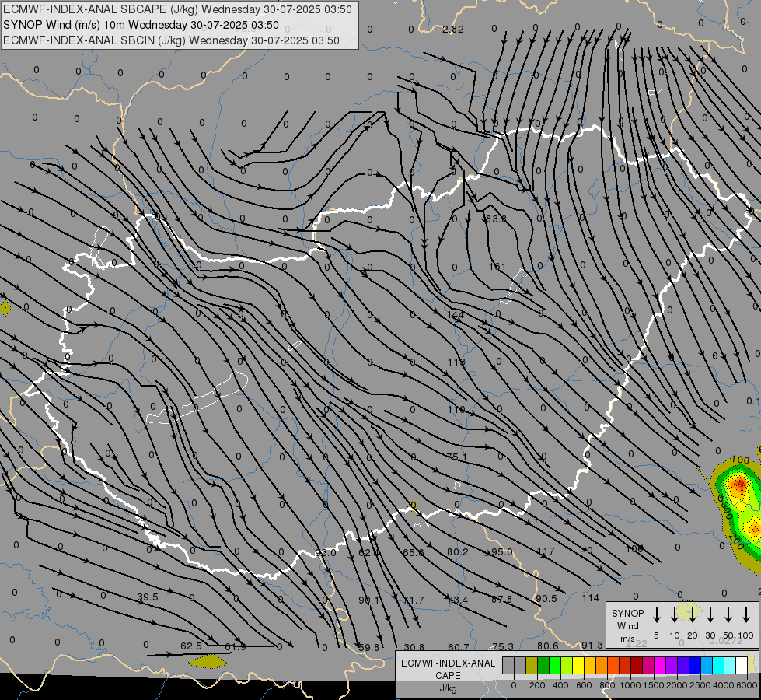Click the map value 80.6

pyautogui.click(x=547, y=646)
